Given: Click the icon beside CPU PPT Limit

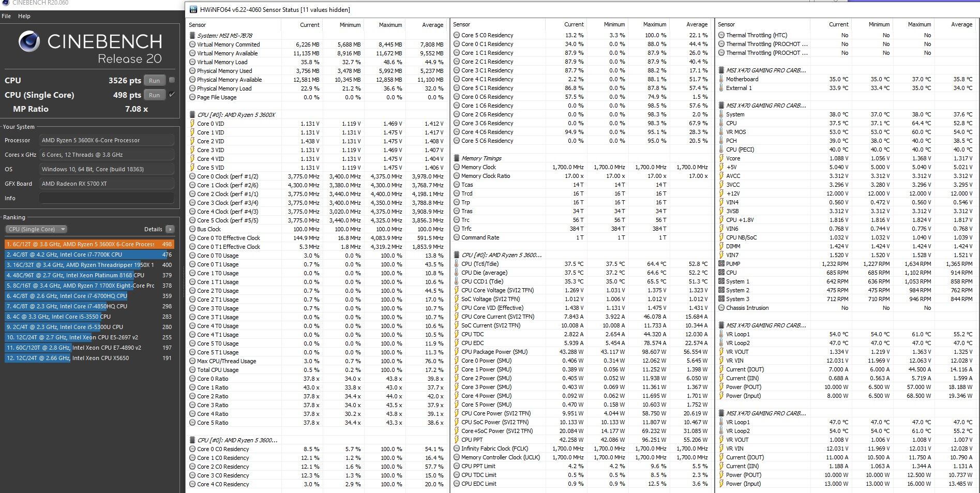Looking at the screenshot, I should (457, 466).
